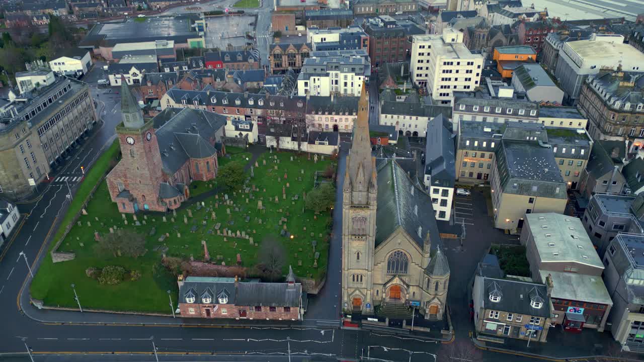Click the bright red house among rooftops
This screenshot has height=362, width=644.
click(x=214, y=64)
